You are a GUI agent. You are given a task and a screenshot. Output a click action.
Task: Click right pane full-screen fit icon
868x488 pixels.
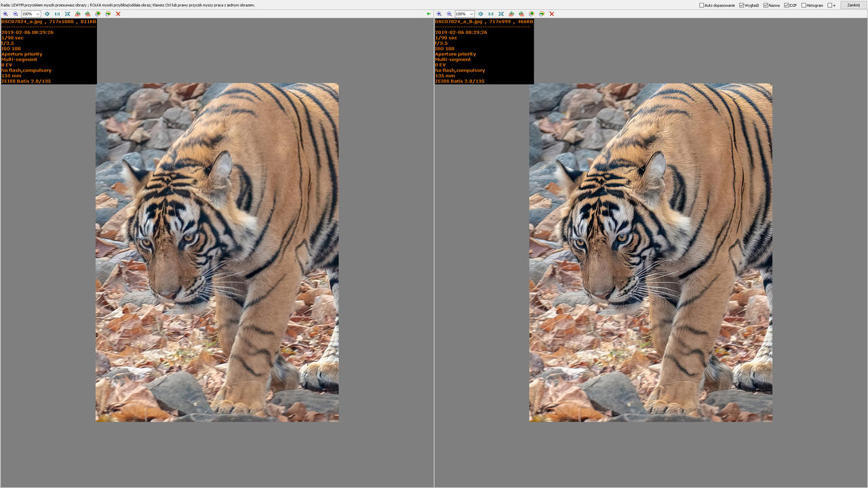(x=500, y=14)
